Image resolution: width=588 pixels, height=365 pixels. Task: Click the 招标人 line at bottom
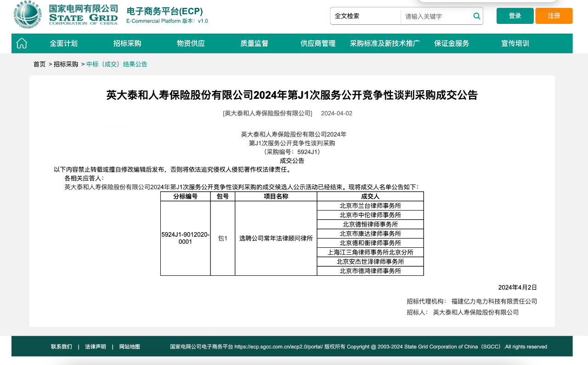click(x=463, y=312)
